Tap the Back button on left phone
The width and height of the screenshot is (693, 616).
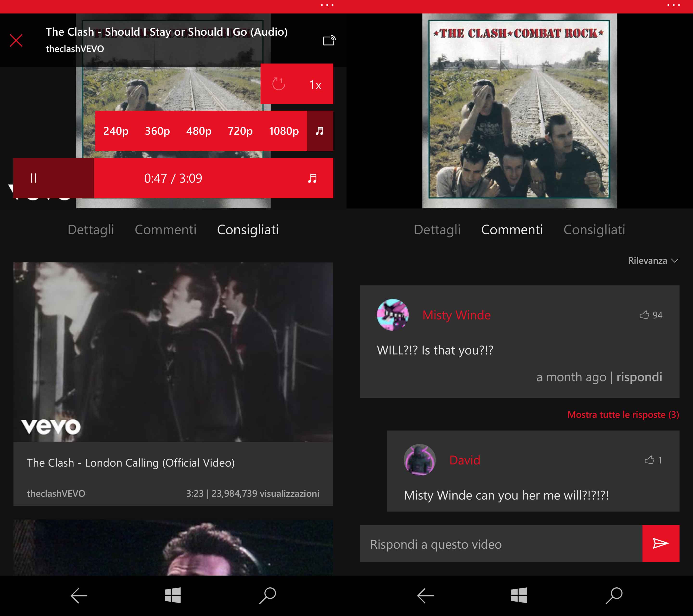(x=79, y=595)
